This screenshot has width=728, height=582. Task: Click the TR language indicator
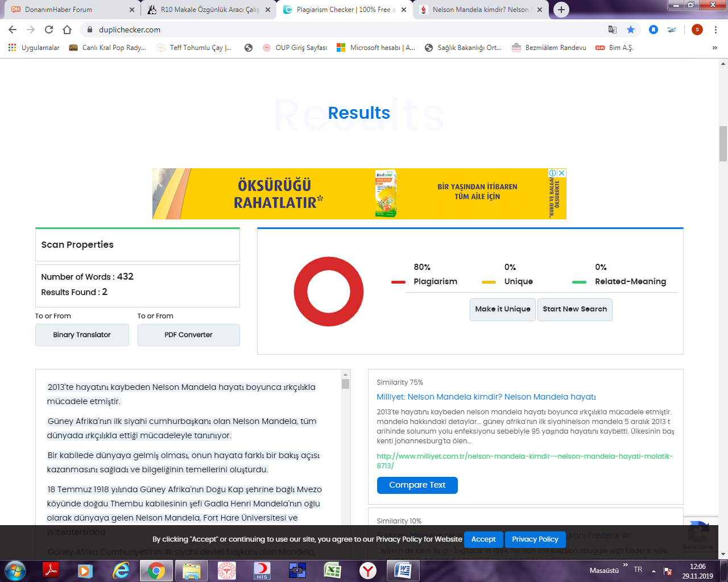(638, 569)
